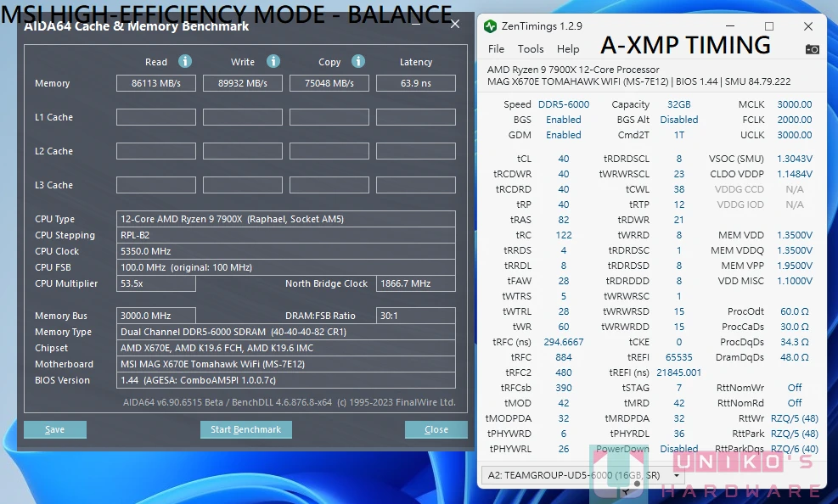Click the DRAM:FSB Ratio value 30:1
The height and width of the screenshot is (504, 838).
click(416, 316)
